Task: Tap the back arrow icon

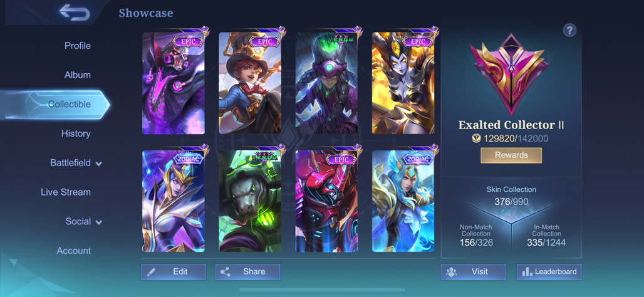Action: 75,12
